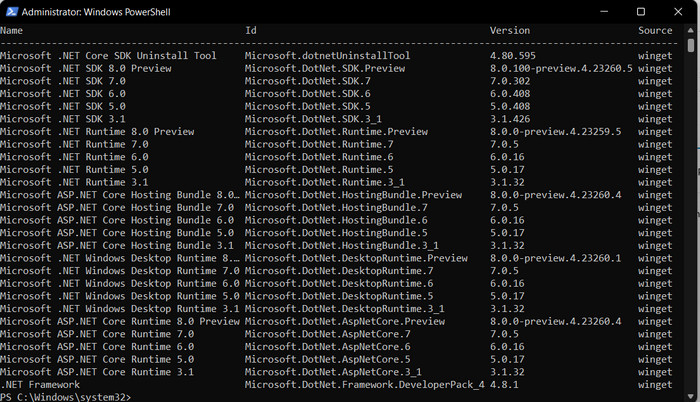Click the 'Microsoft .NET Core SDK Uninstall Tool' name
This screenshot has height=402, width=700.
(108, 56)
